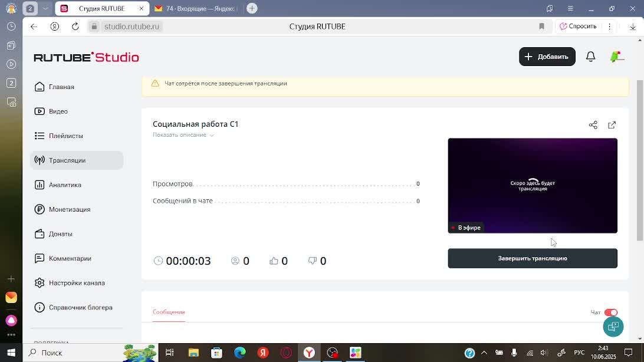This screenshot has height=362, width=644.
Task: Open the Yandex home button in the toolbar
Action: [x=55, y=27]
